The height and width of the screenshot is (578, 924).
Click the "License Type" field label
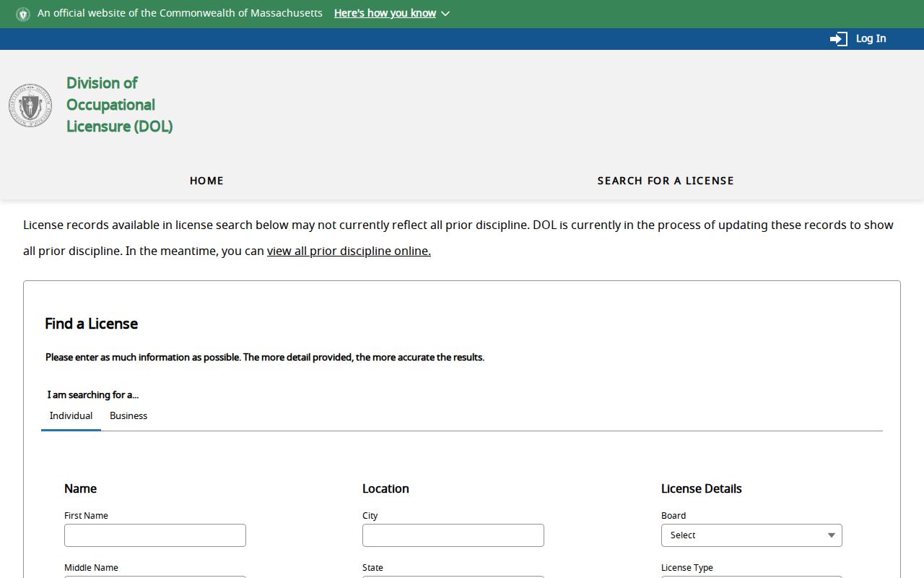[687, 568]
